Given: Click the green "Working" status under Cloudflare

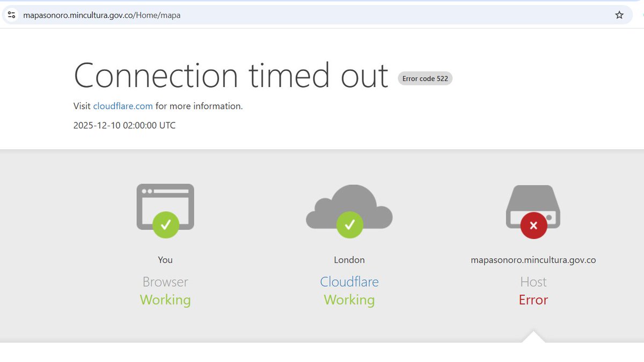Looking at the screenshot, I should pos(349,300).
